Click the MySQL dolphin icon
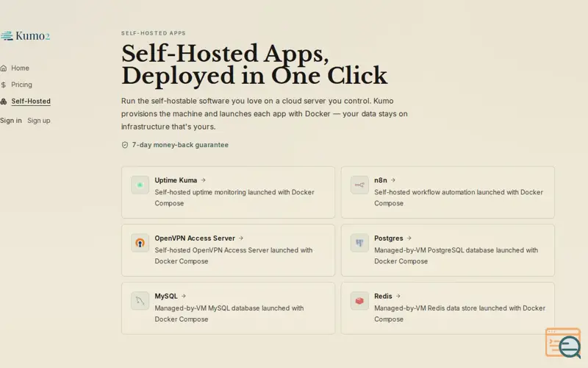Screen dimensions: 588x368 (140, 301)
